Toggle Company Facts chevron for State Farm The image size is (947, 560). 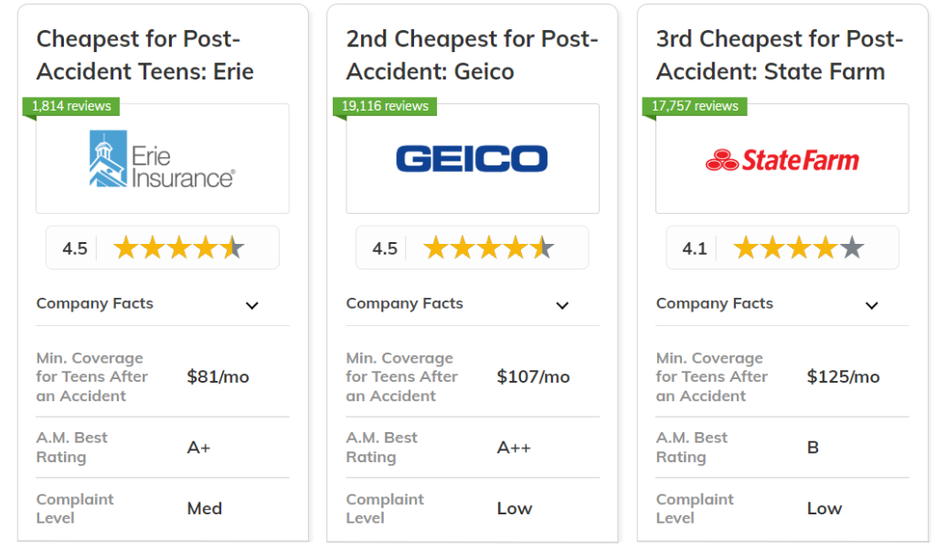pyautogui.click(x=871, y=305)
